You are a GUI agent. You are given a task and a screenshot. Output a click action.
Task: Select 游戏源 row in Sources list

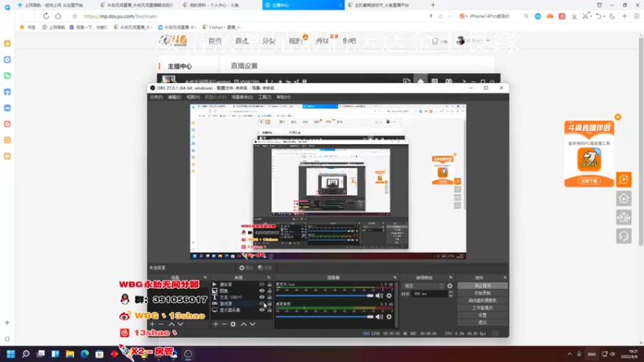pyautogui.click(x=242, y=304)
